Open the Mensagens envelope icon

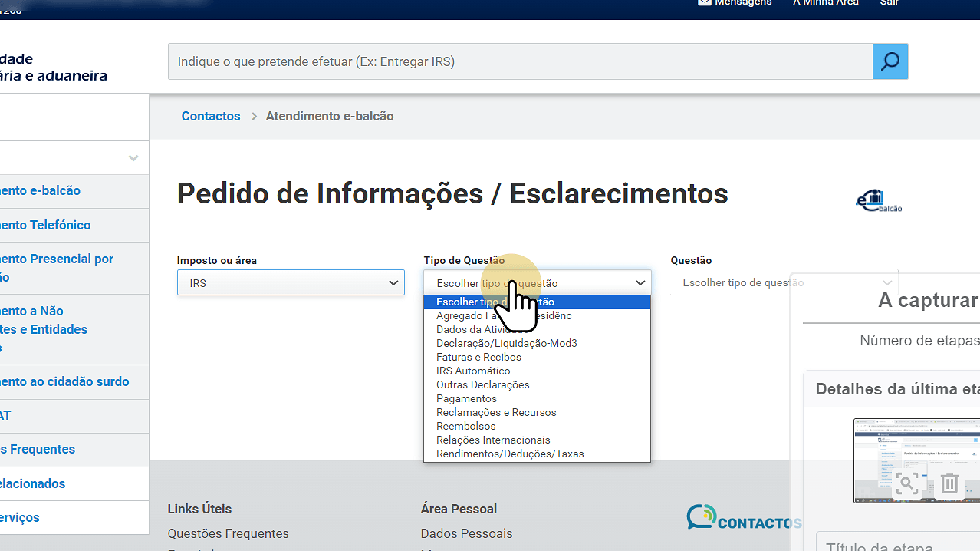(x=704, y=3)
